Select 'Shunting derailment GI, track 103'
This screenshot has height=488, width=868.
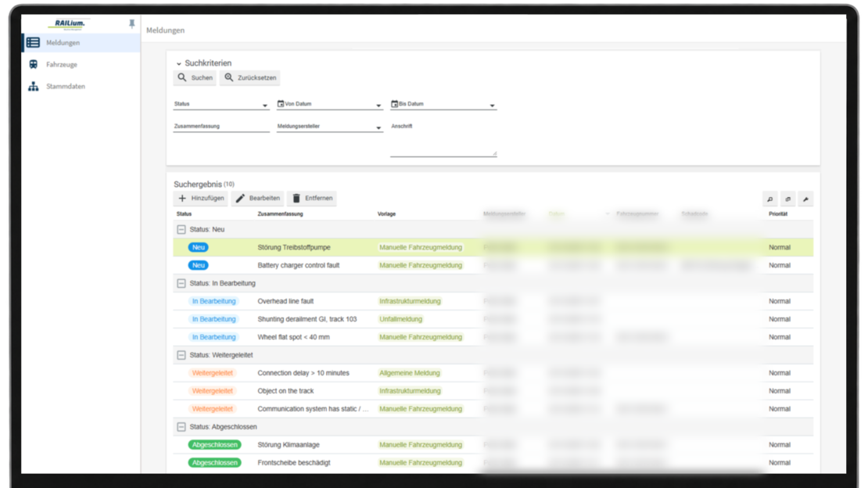[x=493, y=319]
